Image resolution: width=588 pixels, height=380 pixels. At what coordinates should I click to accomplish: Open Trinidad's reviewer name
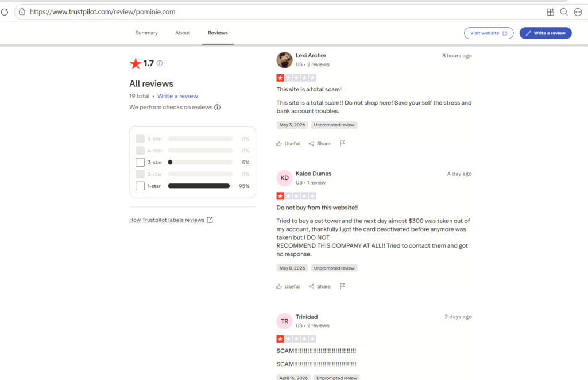pyautogui.click(x=307, y=317)
